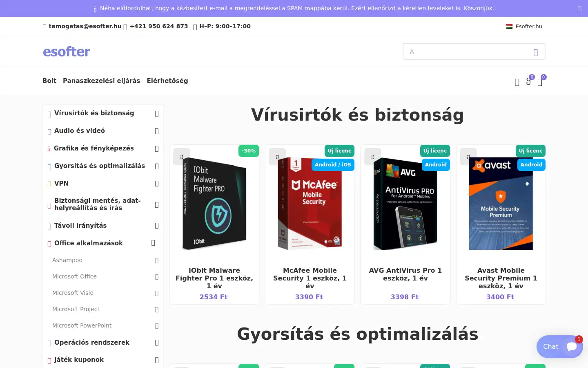Open AVG AntiVirus Pro product title
588x368 pixels.
click(x=405, y=274)
